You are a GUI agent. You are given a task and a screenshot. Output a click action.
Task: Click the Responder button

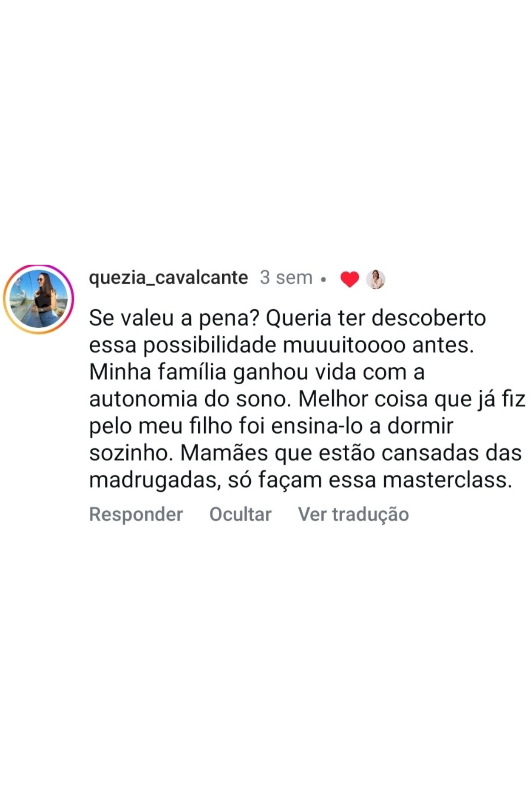point(136,514)
